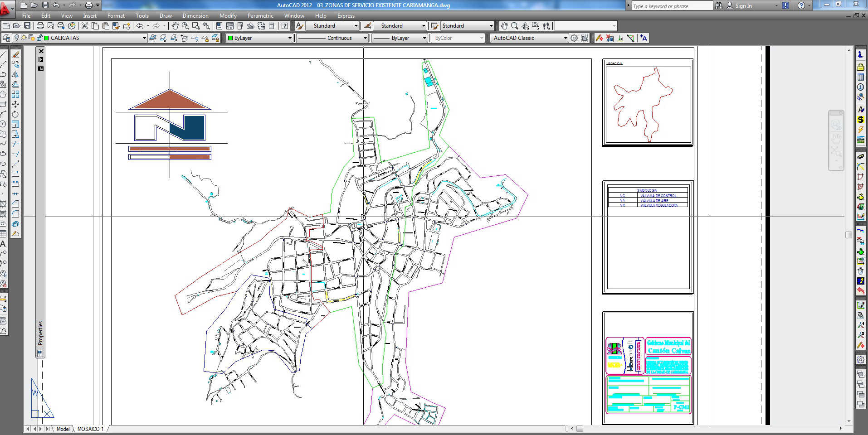Toggle the layer lightbulb on/off icon

17,38
